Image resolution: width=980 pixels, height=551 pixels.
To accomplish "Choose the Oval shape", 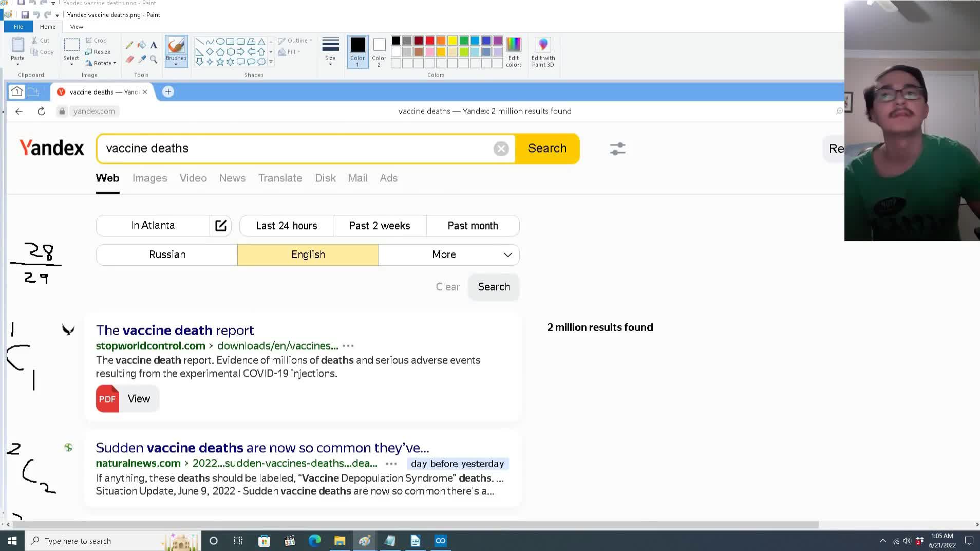I will coord(220,42).
